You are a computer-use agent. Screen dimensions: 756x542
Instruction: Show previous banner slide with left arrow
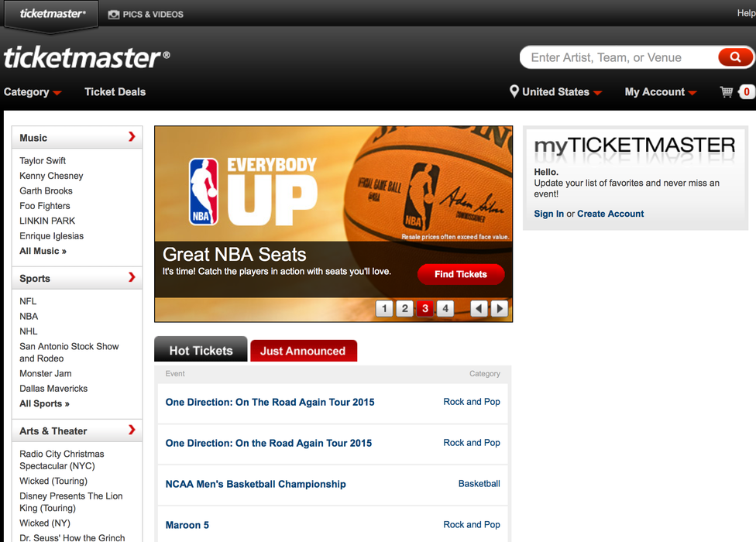click(x=479, y=309)
